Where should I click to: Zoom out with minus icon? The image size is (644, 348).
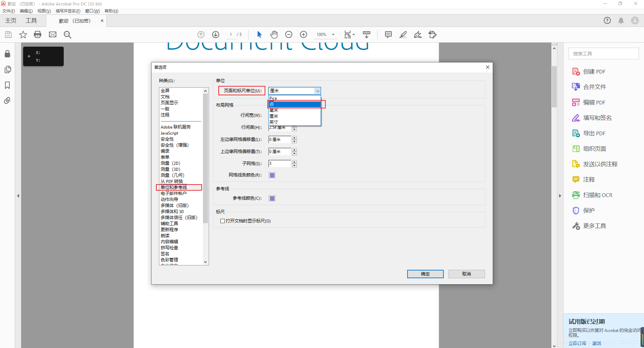289,35
